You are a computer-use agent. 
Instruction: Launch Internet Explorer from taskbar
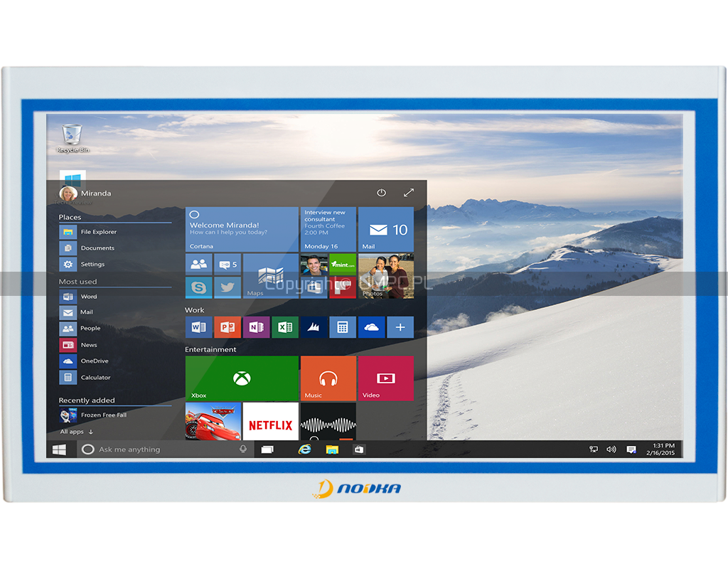pyautogui.click(x=304, y=450)
